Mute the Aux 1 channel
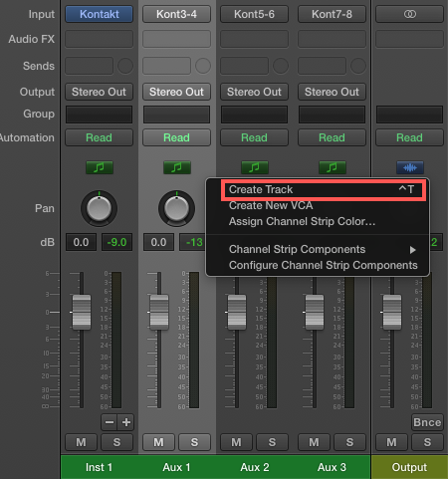 coord(158,442)
